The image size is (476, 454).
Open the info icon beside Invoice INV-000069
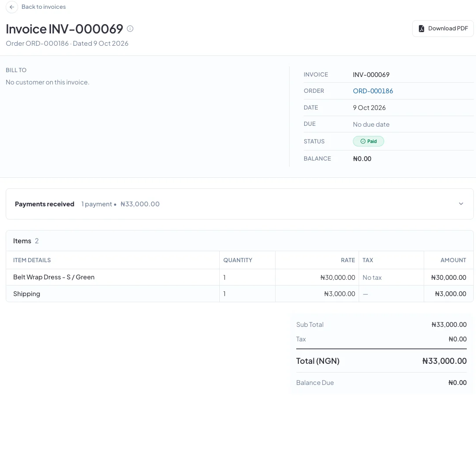(130, 29)
